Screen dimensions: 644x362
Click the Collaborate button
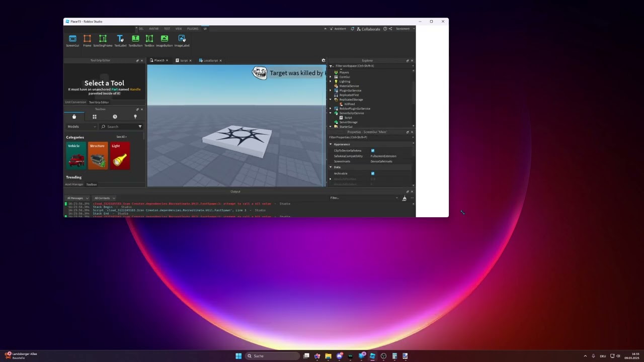click(x=368, y=29)
